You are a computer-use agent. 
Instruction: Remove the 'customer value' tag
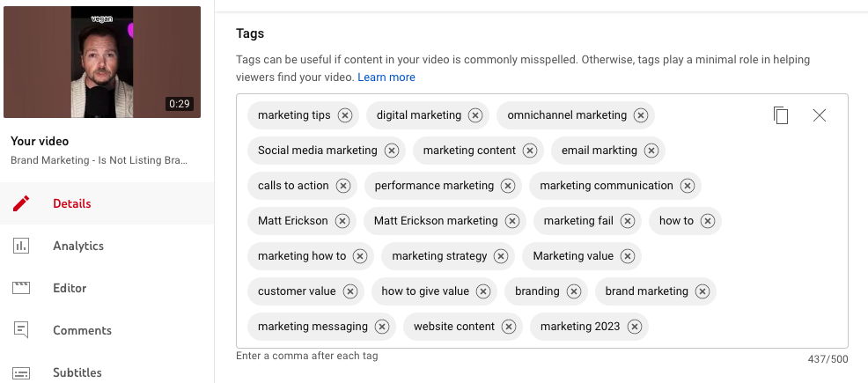[349, 291]
